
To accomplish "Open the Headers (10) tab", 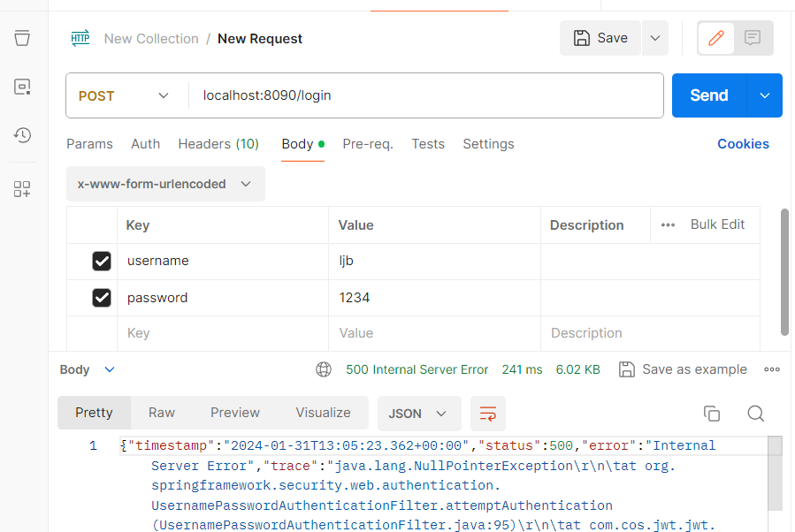I will [x=218, y=144].
